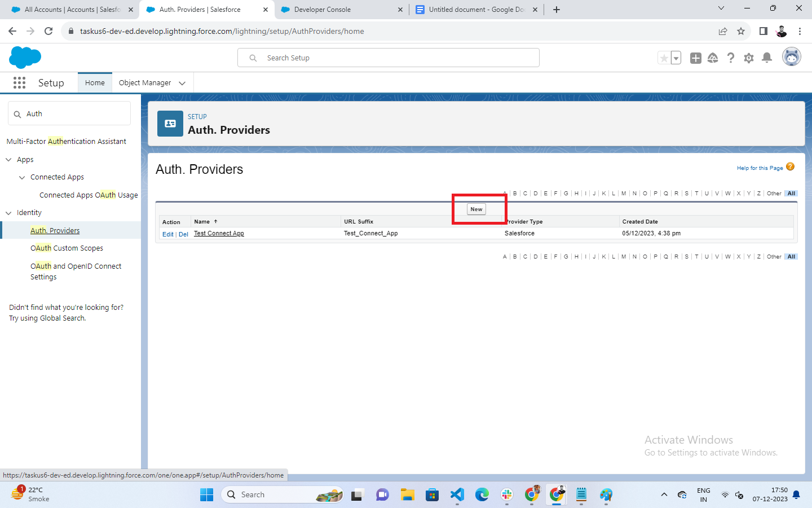The height and width of the screenshot is (508, 812).
Task: Show hidden system tray icons
Action: 664,495
